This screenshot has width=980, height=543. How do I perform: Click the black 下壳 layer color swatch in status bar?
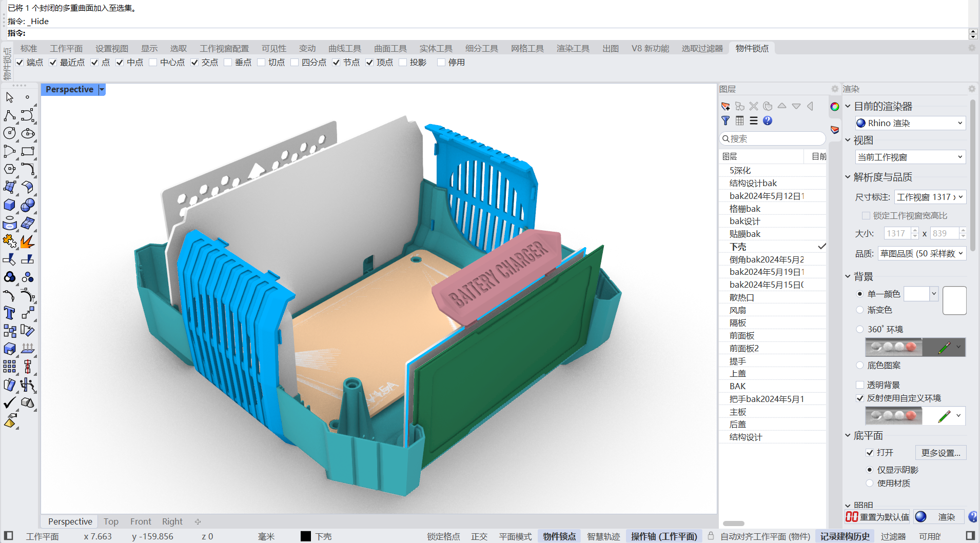(x=306, y=536)
